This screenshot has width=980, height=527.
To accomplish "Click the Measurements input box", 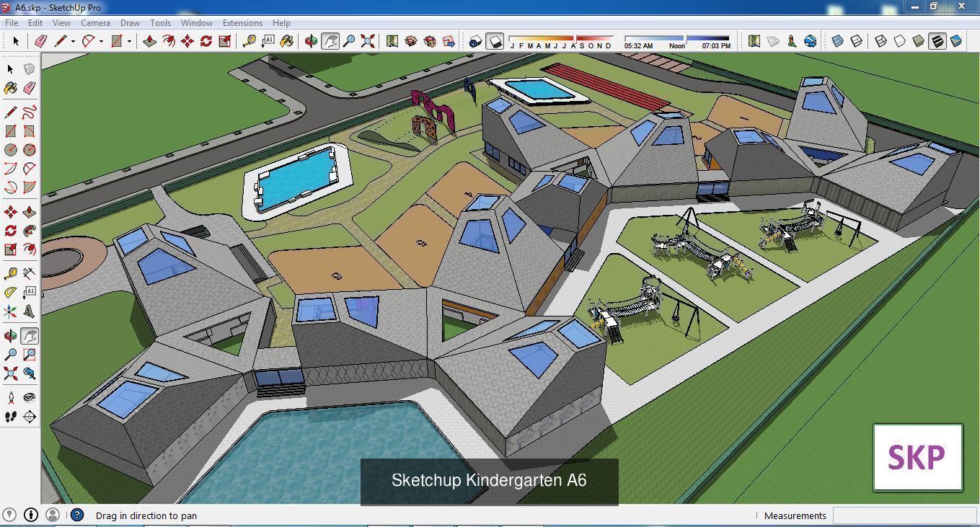I will [904, 515].
